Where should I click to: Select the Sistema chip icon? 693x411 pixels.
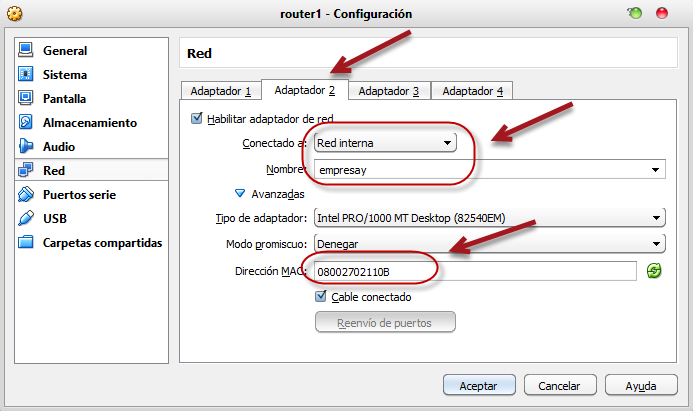pyautogui.click(x=26, y=75)
